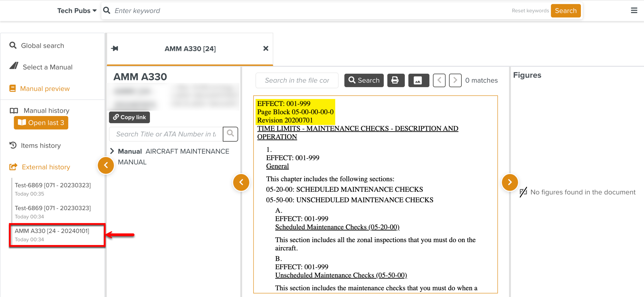Open the Tech Pubs dropdown
Image resolution: width=644 pixels, height=297 pixels.
click(x=77, y=11)
